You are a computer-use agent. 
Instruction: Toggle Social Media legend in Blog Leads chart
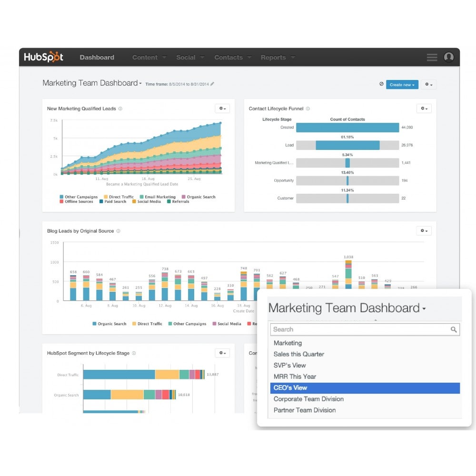pos(227,324)
